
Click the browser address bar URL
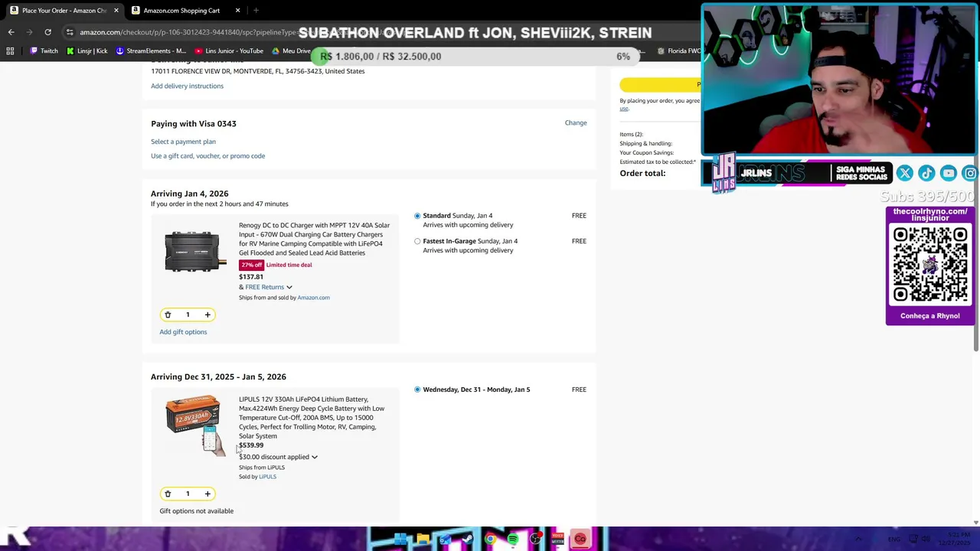184,32
